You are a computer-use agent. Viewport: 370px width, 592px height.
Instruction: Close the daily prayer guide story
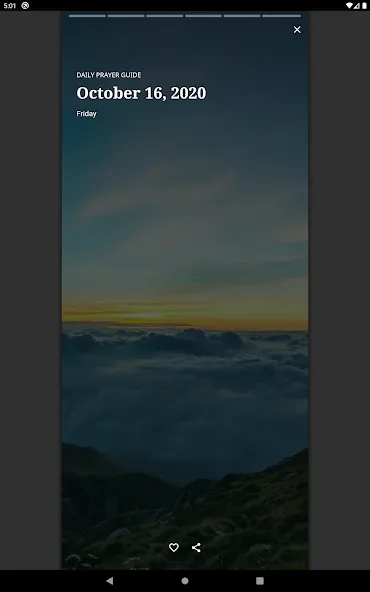pyautogui.click(x=297, y=29)
